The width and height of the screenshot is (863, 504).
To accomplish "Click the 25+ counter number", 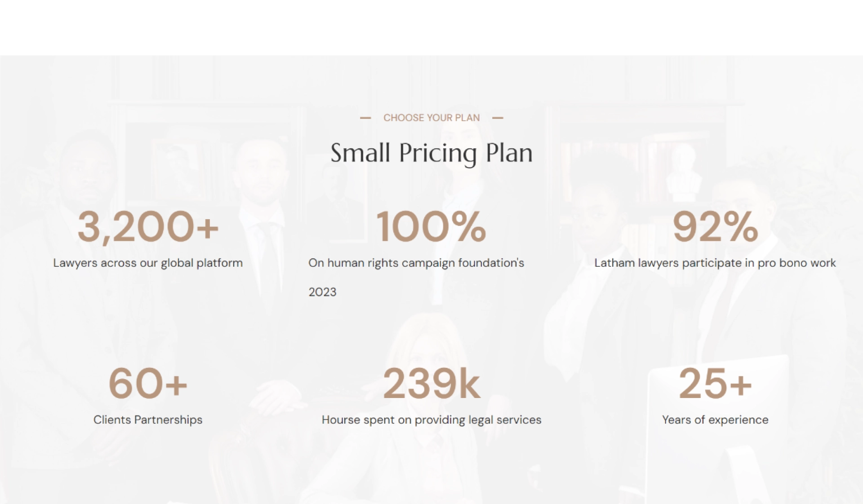I will click(715, 383).
